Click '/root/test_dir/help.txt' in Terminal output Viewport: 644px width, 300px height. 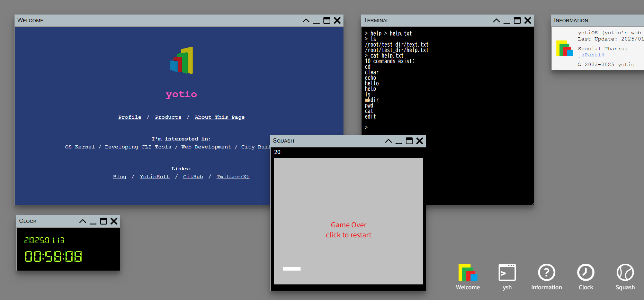[x=396, y=50]
